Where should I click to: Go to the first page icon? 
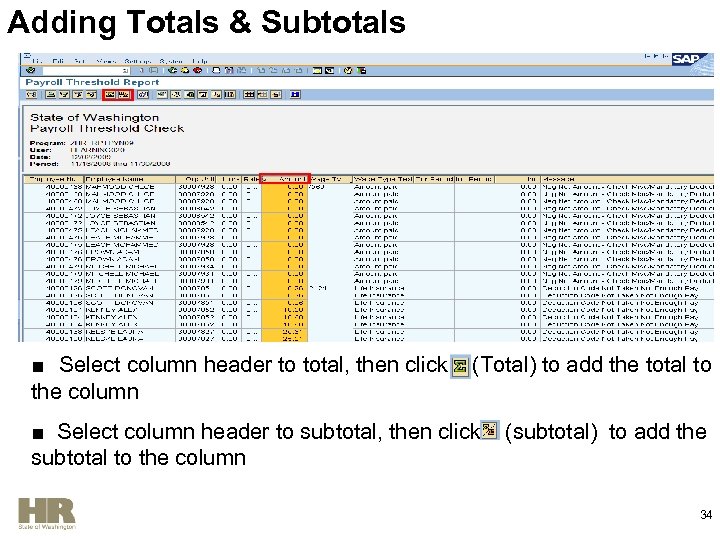261,70
